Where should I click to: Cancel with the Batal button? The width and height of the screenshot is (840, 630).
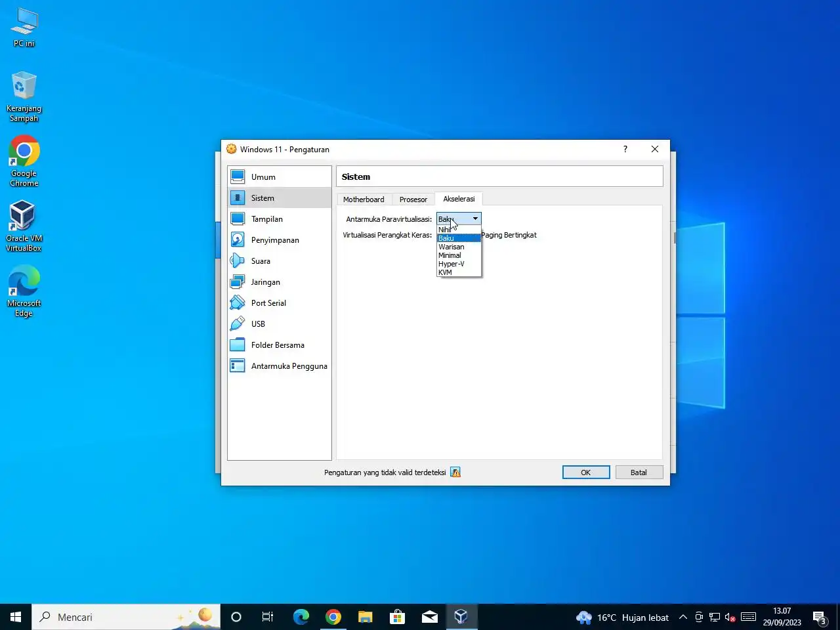coord(639,472)
